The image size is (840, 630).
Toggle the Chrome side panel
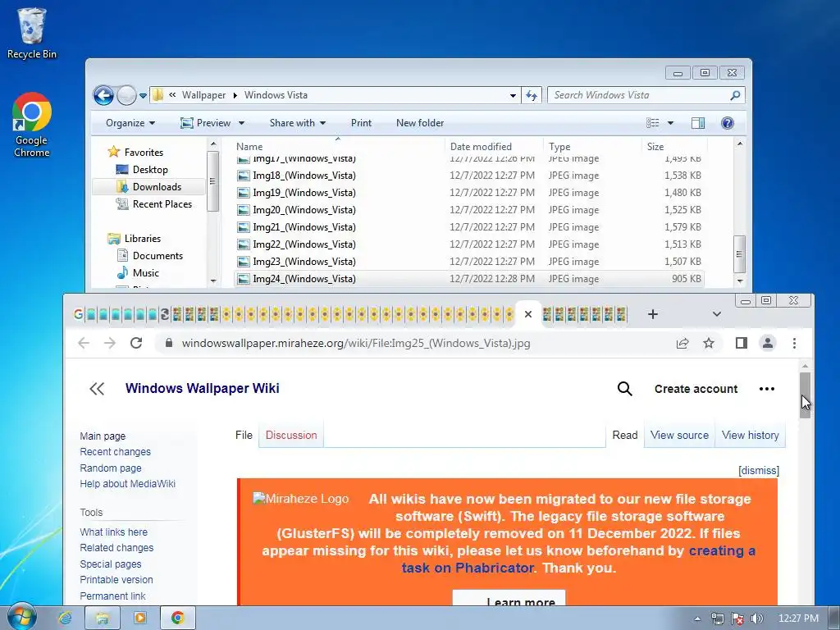741,344
